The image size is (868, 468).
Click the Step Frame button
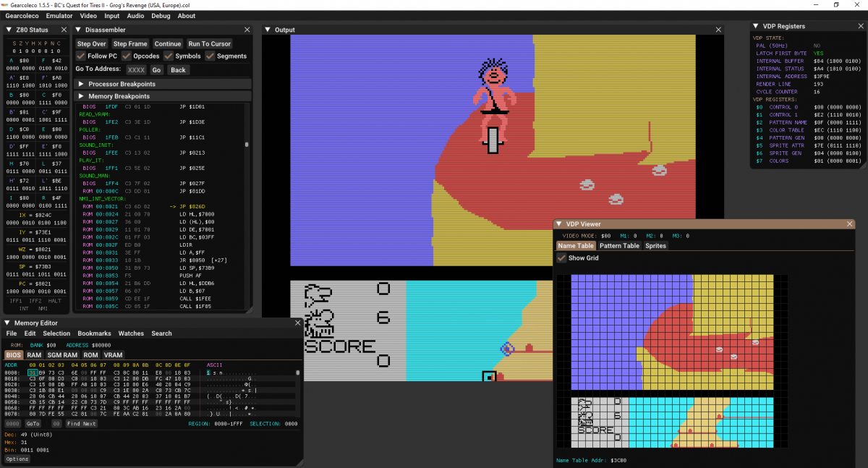pyautogui.click(x=130, y=43)
